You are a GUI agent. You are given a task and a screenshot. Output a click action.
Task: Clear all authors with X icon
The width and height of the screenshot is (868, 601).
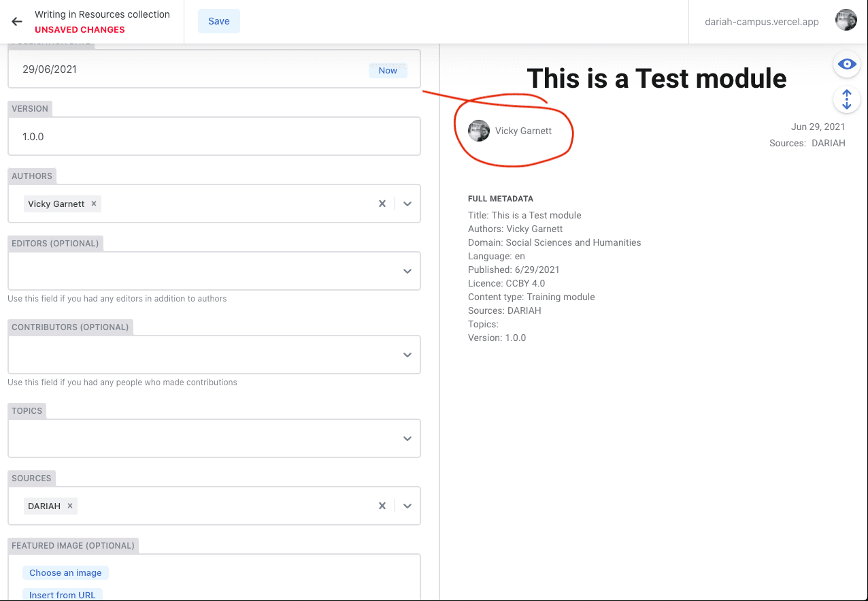382,204
